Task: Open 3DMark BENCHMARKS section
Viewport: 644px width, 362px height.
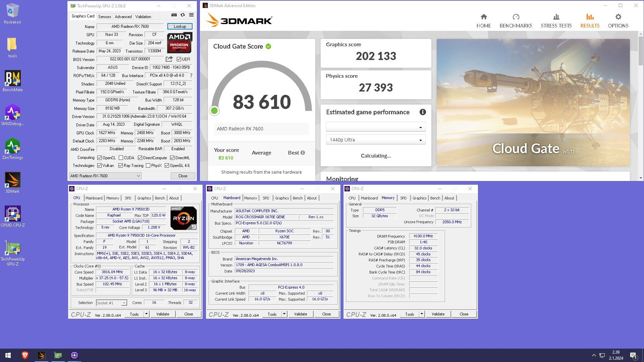Action: (x=516, y=21)
